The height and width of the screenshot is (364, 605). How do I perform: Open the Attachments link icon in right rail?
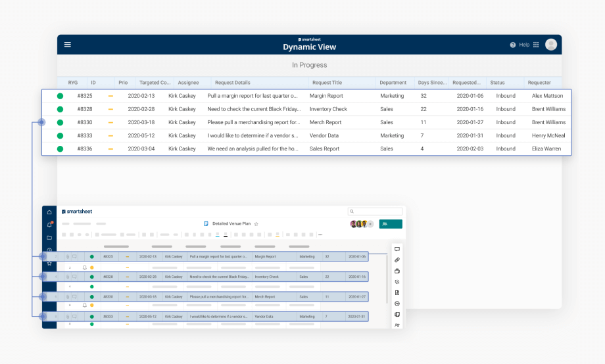tap(397, 260)
